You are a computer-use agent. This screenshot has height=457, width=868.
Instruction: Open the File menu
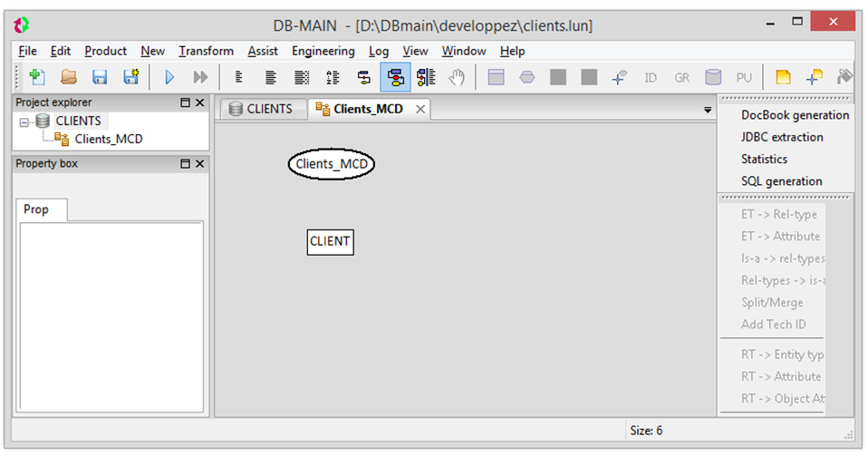[x=27, y=51]
